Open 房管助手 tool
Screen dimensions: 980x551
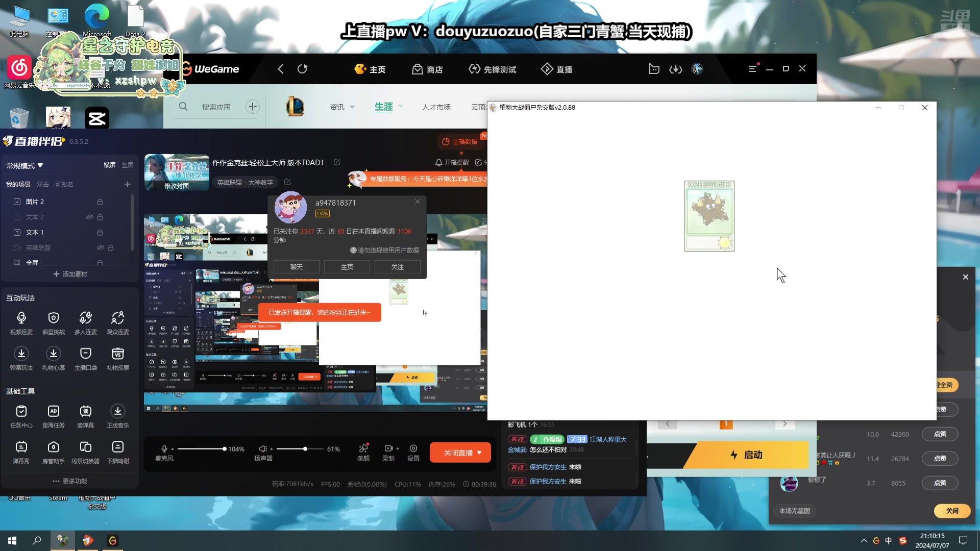53,452
